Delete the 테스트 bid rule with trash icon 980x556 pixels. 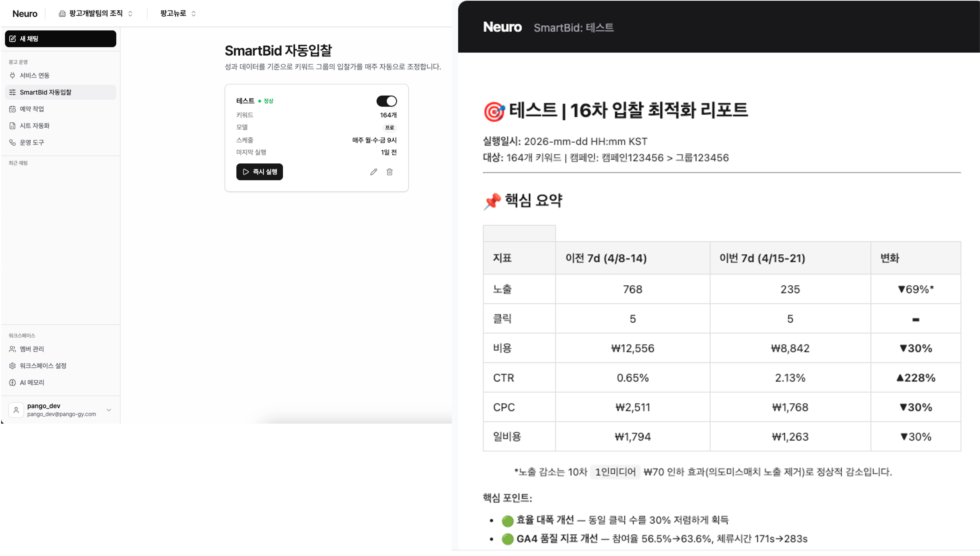[390, 172]
